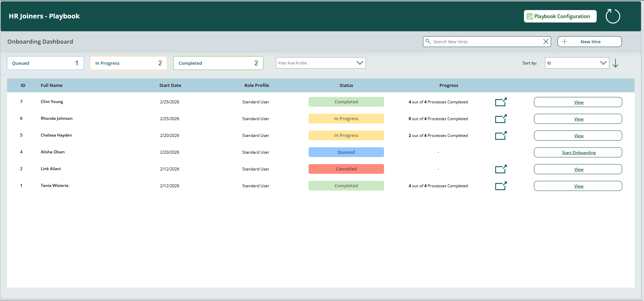The width and height of the screenshot is (644, 301).
Task: Open external link icon for Chelsea Hayden
Action: (x=501, y=136)
